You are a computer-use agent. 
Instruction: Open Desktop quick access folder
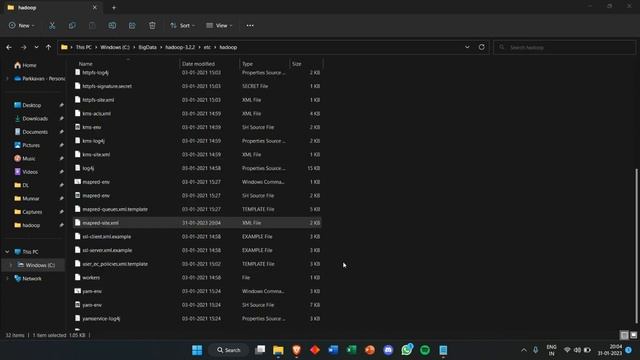(x=27, y=105)
